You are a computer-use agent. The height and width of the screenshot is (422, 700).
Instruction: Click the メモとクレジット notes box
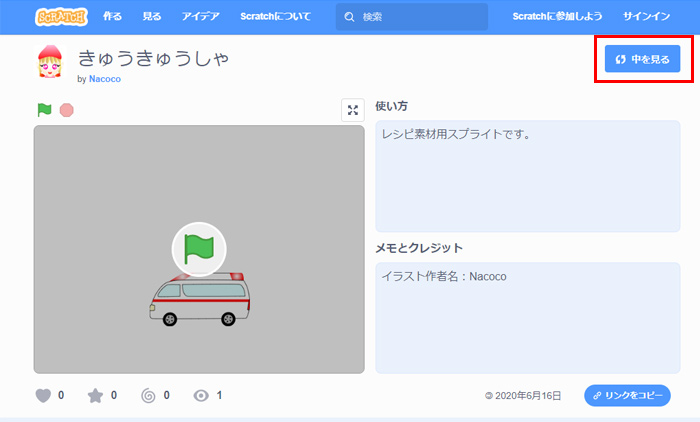pos(528,318)
